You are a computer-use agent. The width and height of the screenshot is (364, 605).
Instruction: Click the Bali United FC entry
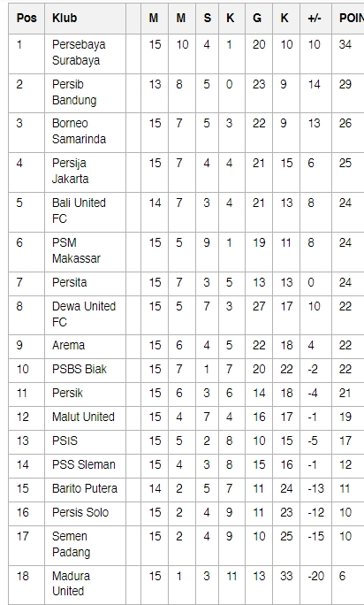click(x=79, y=211)
